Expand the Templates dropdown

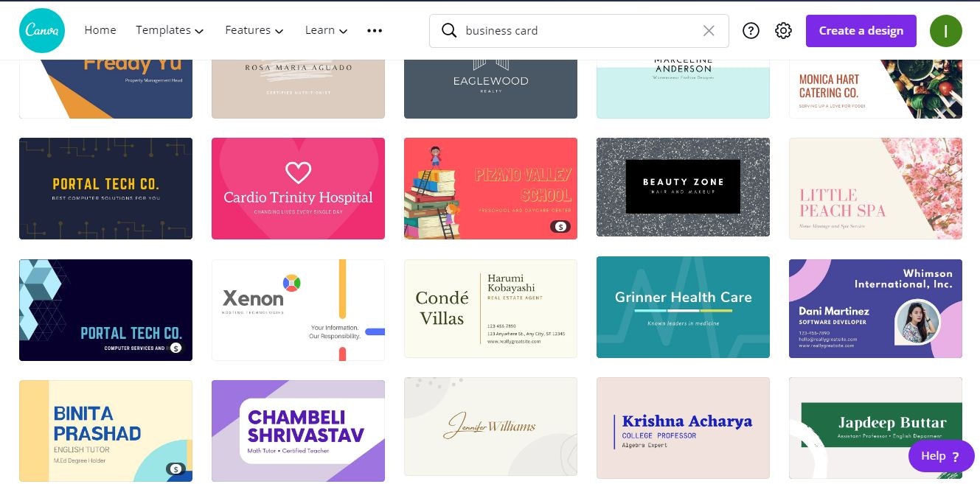[x=170, y=30]
